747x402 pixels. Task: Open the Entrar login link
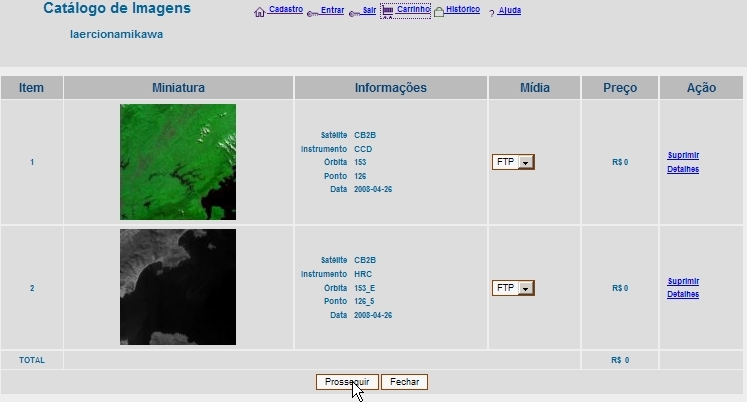[333, 11]
